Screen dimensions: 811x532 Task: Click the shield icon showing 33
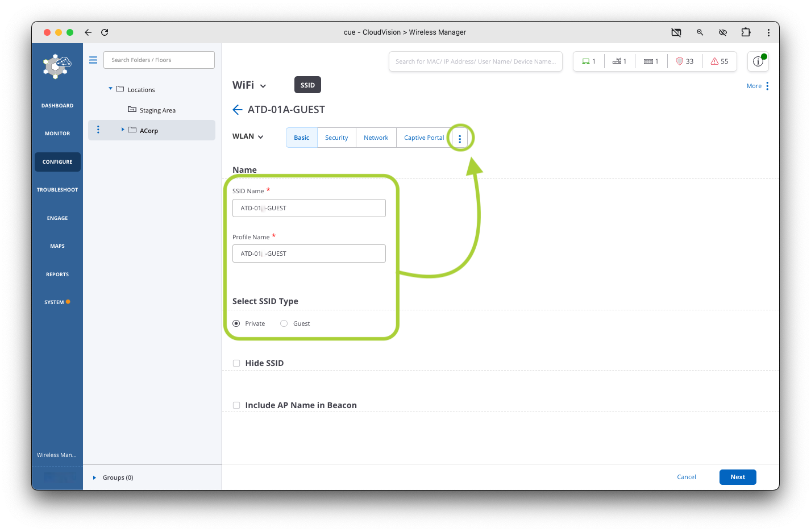point(684,61)
